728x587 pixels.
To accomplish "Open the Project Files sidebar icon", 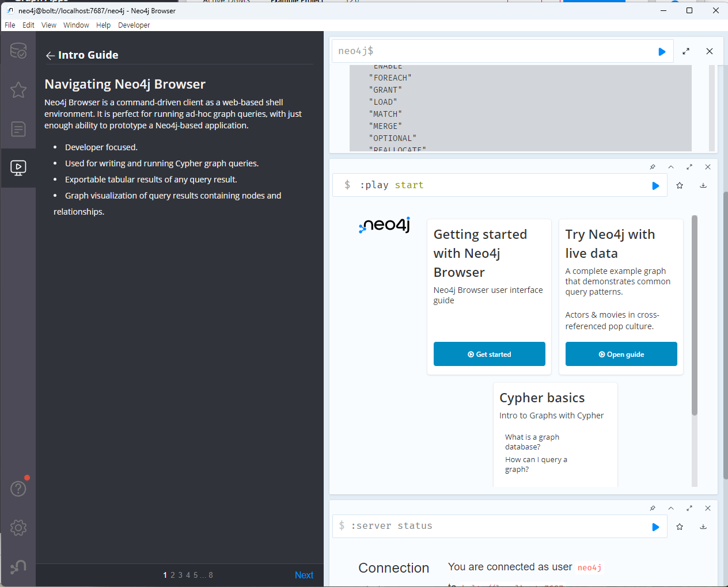I will tap(18, 129).
